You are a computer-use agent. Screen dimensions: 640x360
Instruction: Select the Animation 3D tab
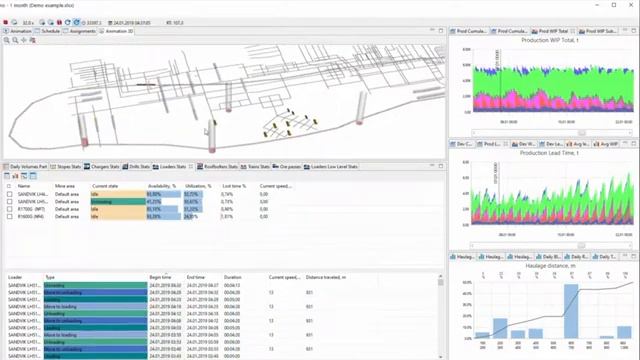(116, 31)
